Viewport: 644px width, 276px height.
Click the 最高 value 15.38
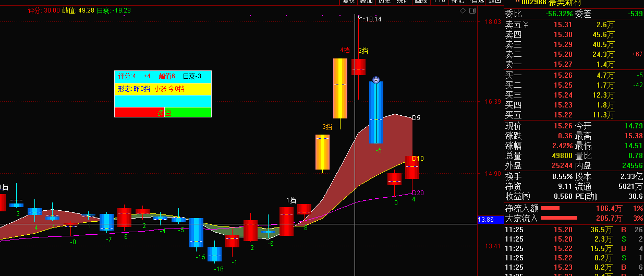[x=633, y=136]
